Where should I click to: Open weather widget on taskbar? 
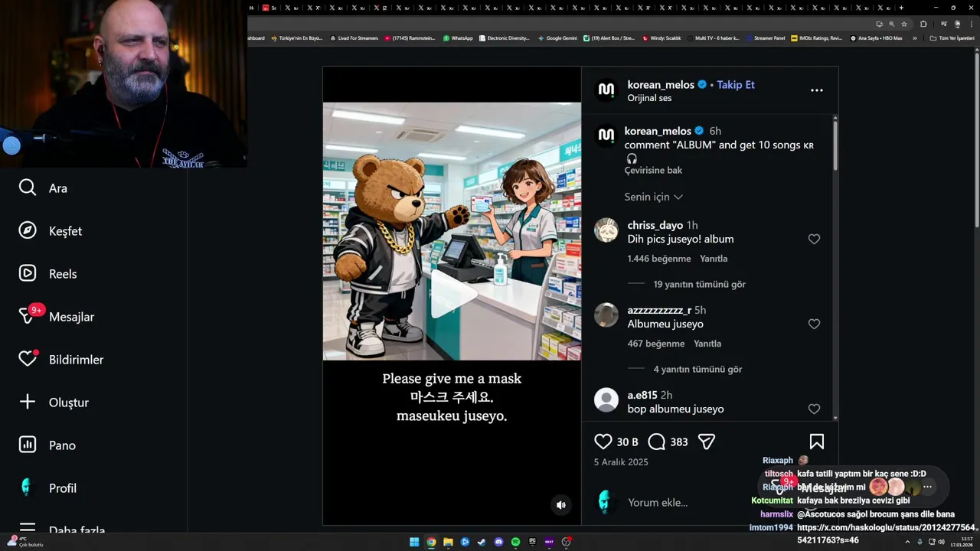[x=27, y=542]
